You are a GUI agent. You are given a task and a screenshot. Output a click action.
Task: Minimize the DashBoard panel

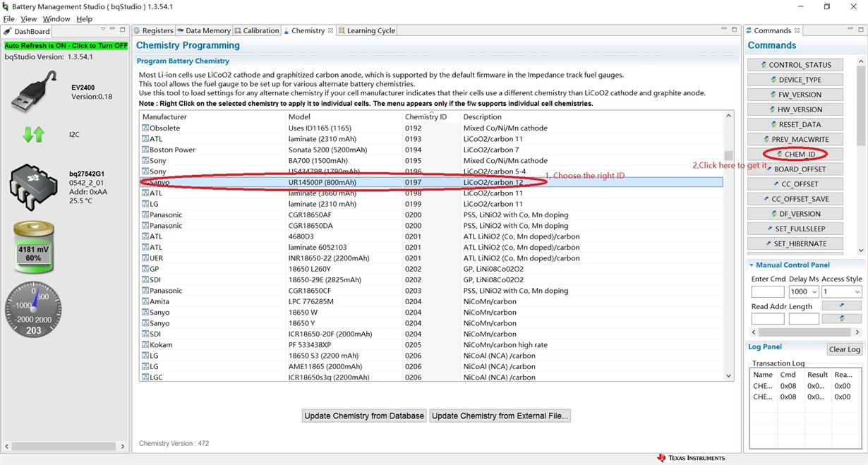(113, 30)
